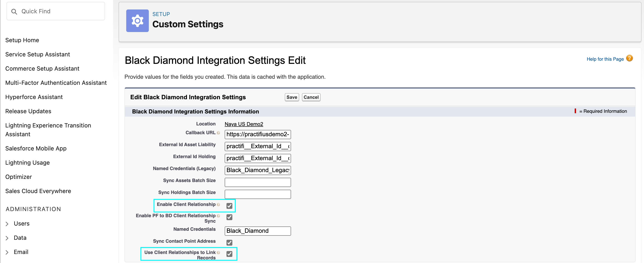Viewport: 644px width, 263px height.
Task: Open the help question mark icon
Action: 630,58
